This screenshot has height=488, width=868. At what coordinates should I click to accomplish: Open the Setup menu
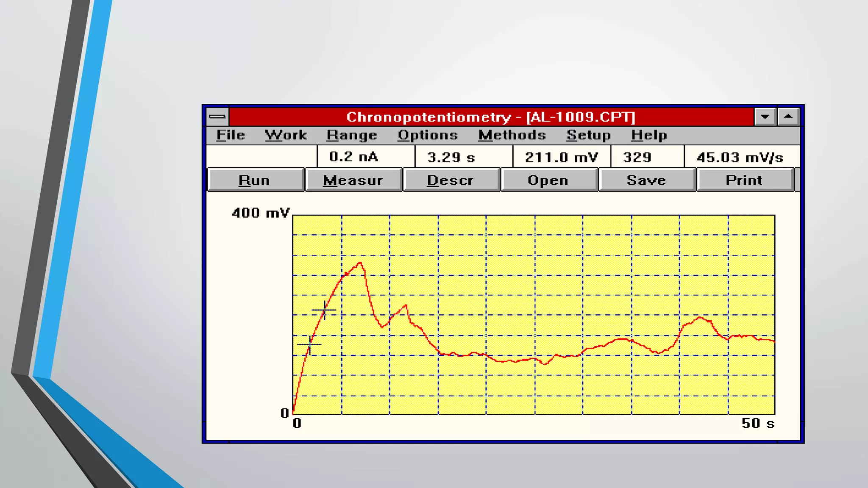588,135
